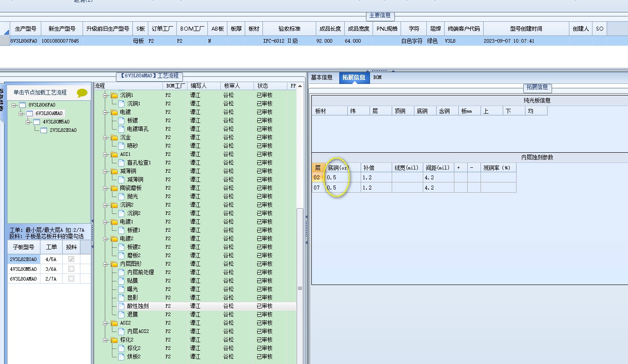Collapse the 沉铜1 process group
This screenshot has height=364, width=628.
point(106,95)
